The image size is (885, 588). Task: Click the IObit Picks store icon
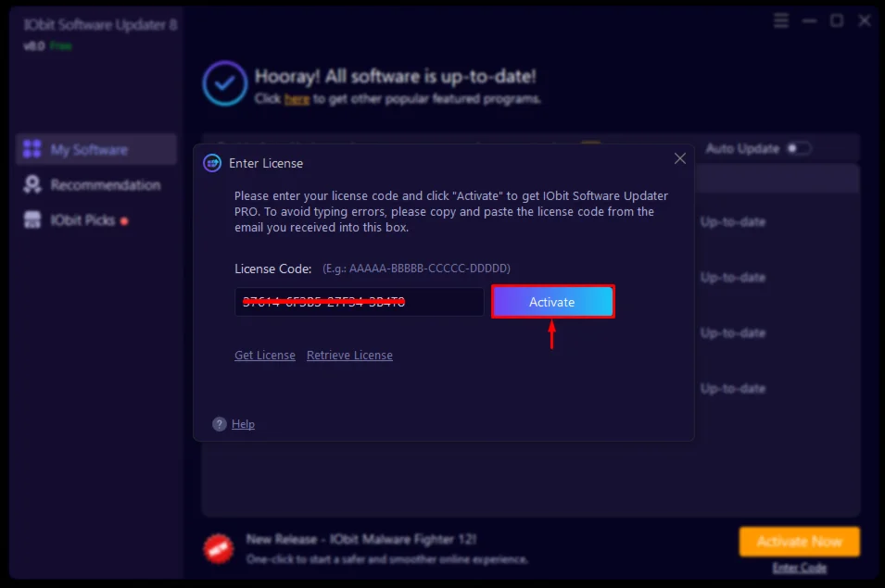tap(32, 219)
